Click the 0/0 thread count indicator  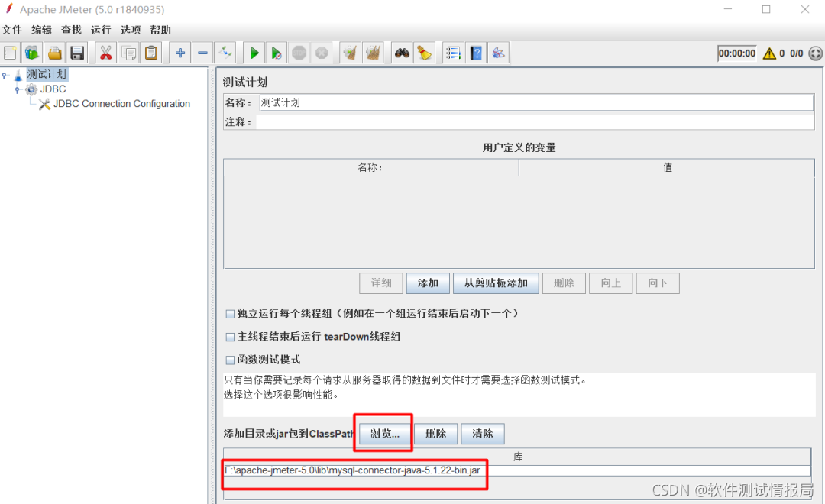click(796, 53)
